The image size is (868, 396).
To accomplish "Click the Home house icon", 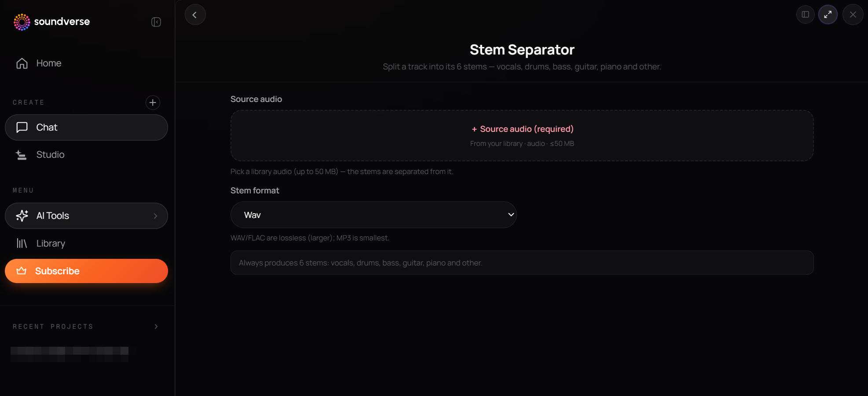I will click(22, 63).
